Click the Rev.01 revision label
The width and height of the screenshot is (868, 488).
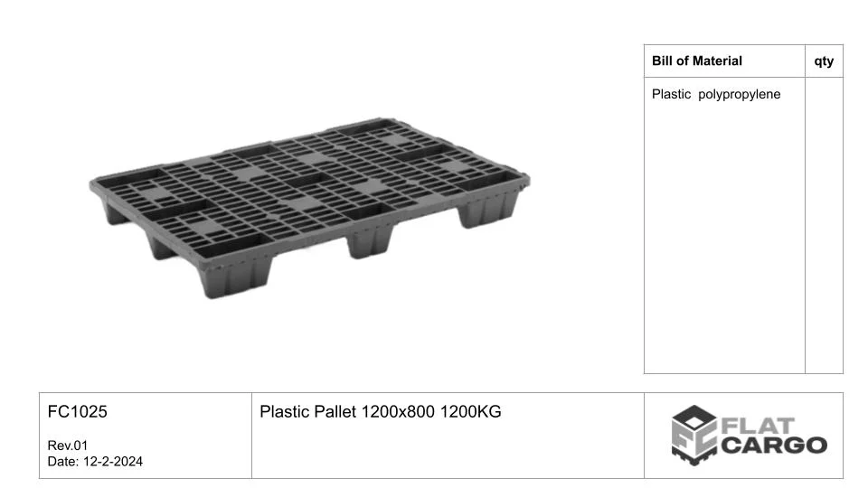point(68,446)
